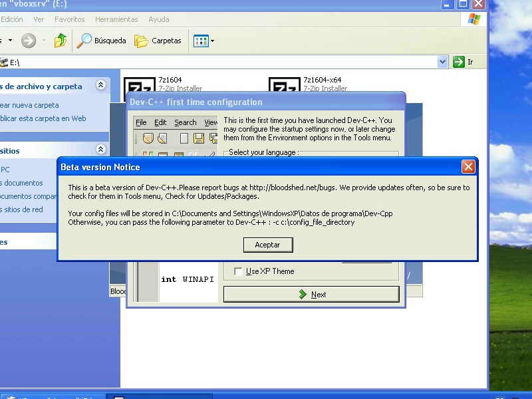The height and width of the screenshot is (399, 532).
Task: Click Aceptar in Beta version Notice
Action: [268, 245]
